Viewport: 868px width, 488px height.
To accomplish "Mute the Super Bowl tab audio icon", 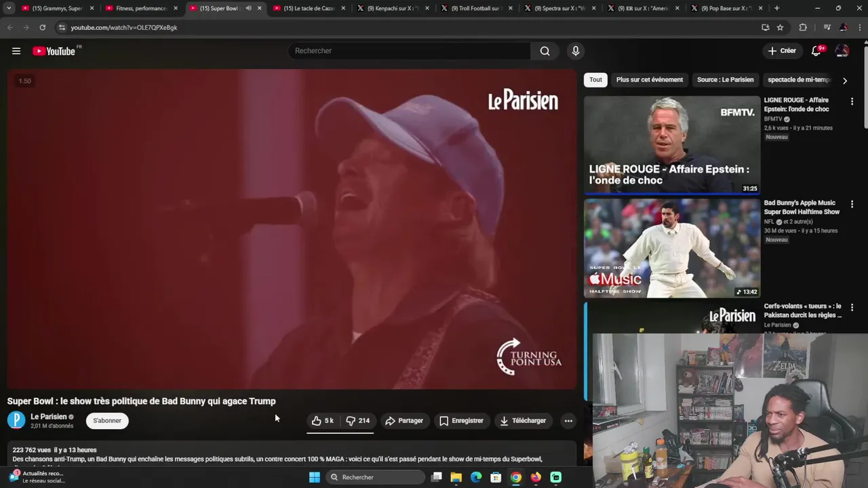I will coord(248,8).
